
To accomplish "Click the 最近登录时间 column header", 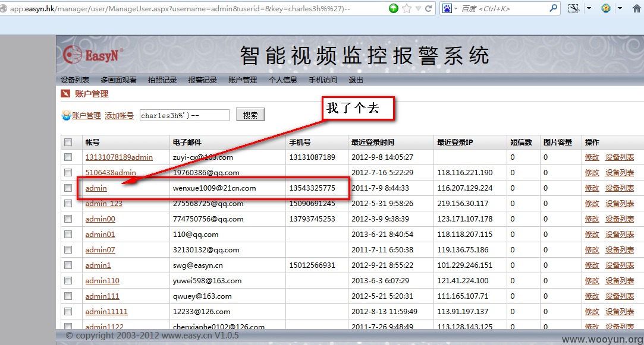I will (372, 143).
